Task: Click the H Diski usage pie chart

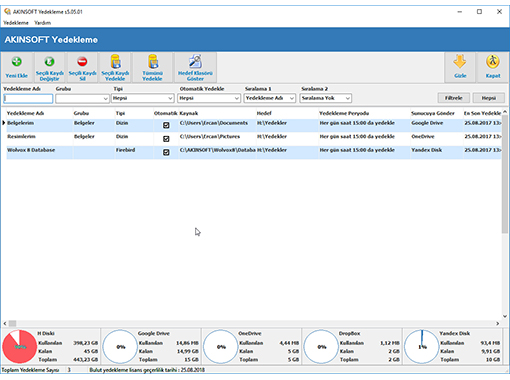Action: pyautogui.click(x=19, y=347)
